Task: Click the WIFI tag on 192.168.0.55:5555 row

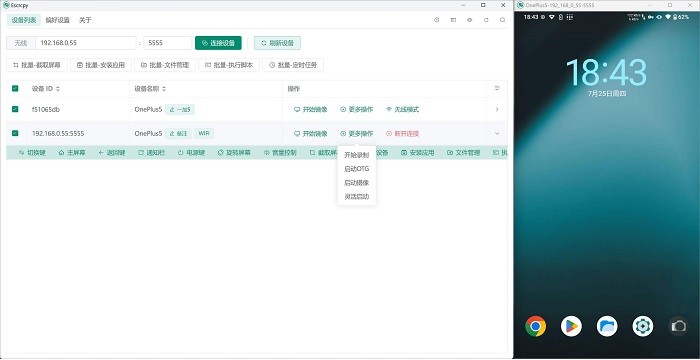Action: (x=204, y=133)
